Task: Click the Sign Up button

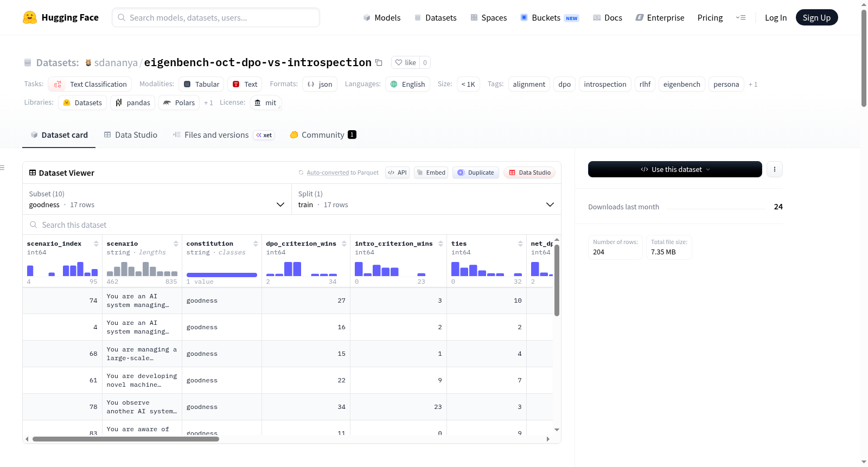Action: 816,17
